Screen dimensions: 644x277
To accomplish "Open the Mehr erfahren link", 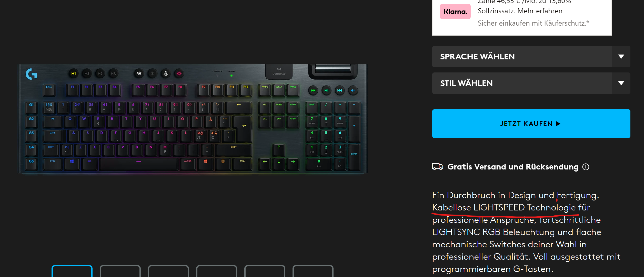I will click(540, 11).
